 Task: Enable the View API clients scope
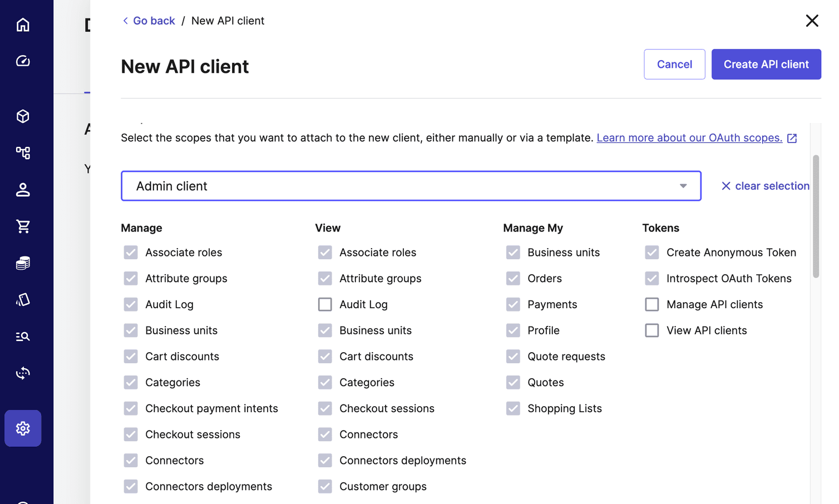[652, 330]
